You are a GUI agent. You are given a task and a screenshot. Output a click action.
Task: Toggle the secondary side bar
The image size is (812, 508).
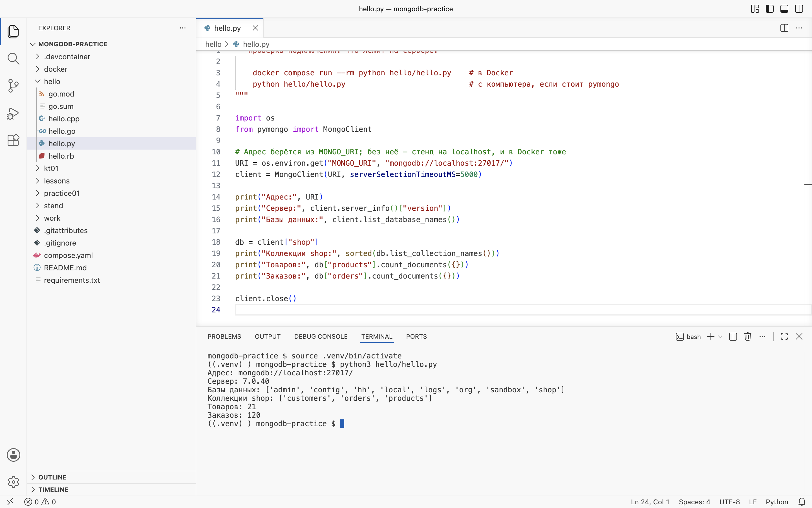(799, 9)
